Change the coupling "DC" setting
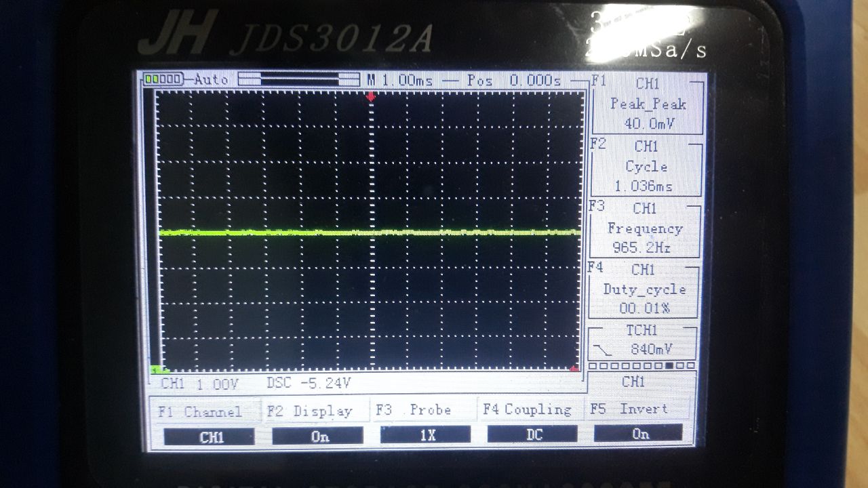The width and height of the screenshot is (868, 488). point(532,434)
